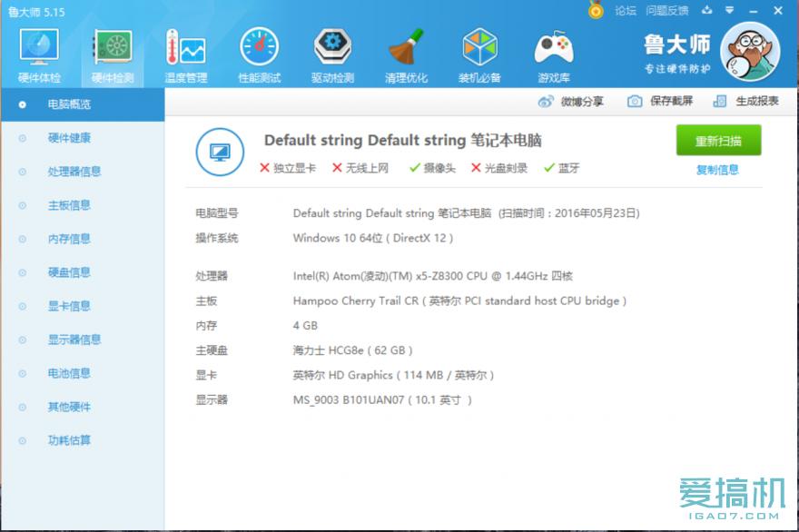Open the 清理优化 broom cleanup icon
Screen dimensions: 799x532
(406, 56)
